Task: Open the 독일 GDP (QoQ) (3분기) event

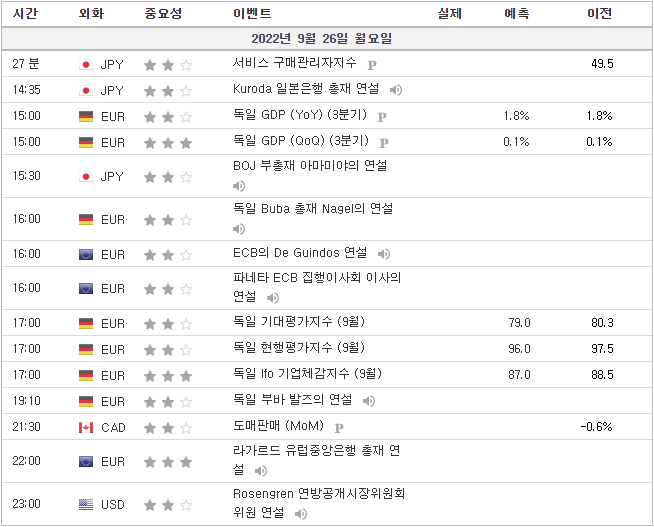Action: (x=301, y=141)
